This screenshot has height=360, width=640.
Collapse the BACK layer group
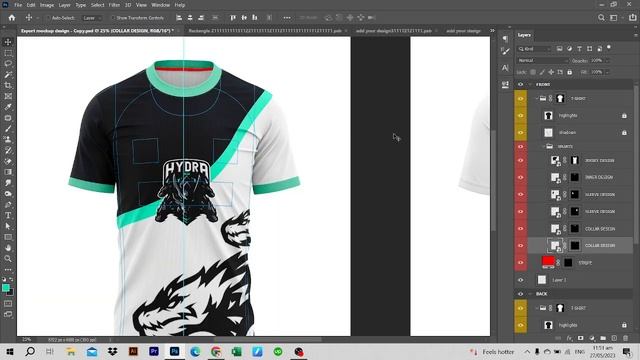530,294
